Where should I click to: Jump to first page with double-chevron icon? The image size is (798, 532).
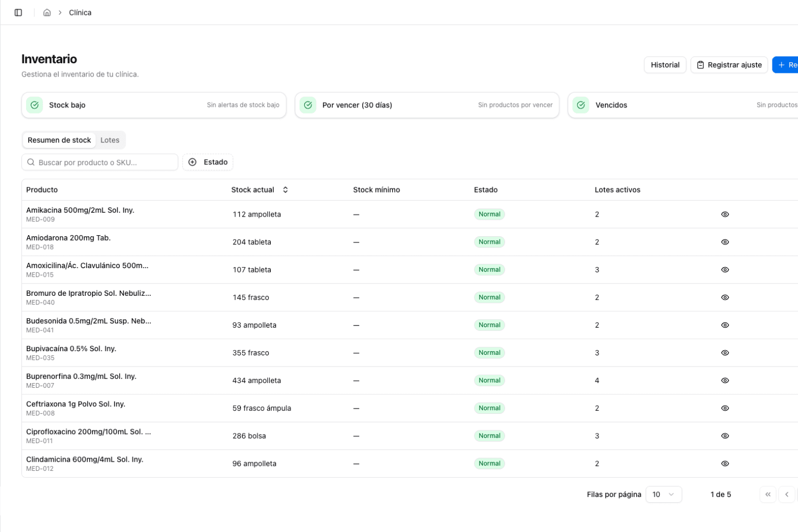click(x=768, y=494)
